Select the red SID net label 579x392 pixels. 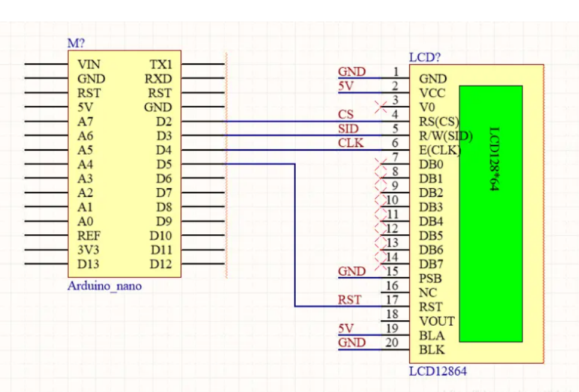click(x=348, y=129)
